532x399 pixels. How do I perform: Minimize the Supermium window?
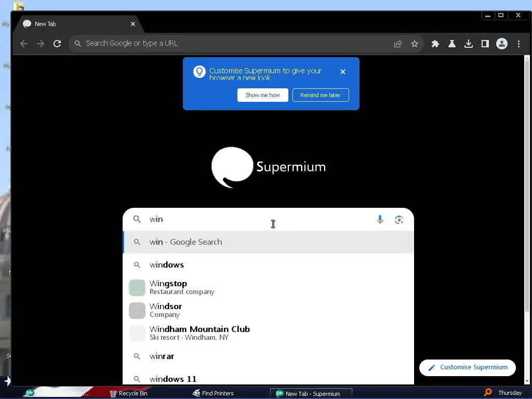point(487,16)
